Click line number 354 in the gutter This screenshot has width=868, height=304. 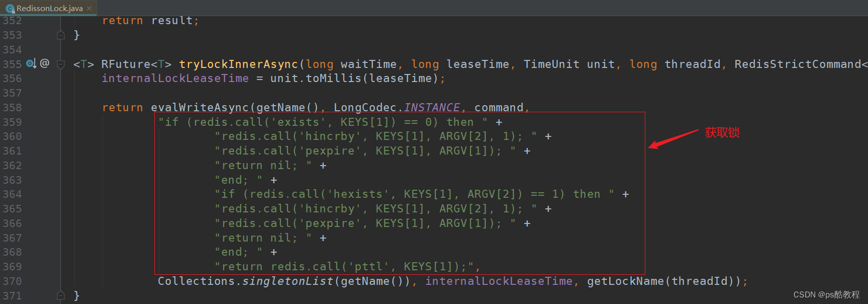[x=12, y=50]
